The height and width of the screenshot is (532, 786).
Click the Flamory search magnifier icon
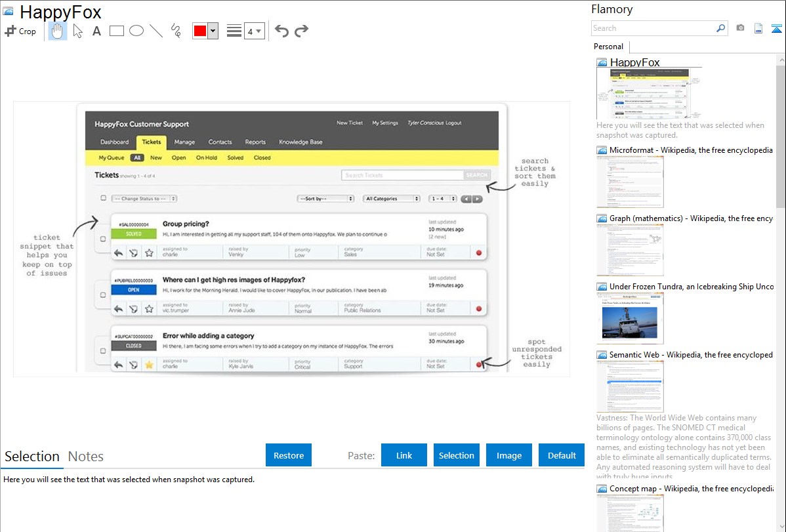(720, 28)
